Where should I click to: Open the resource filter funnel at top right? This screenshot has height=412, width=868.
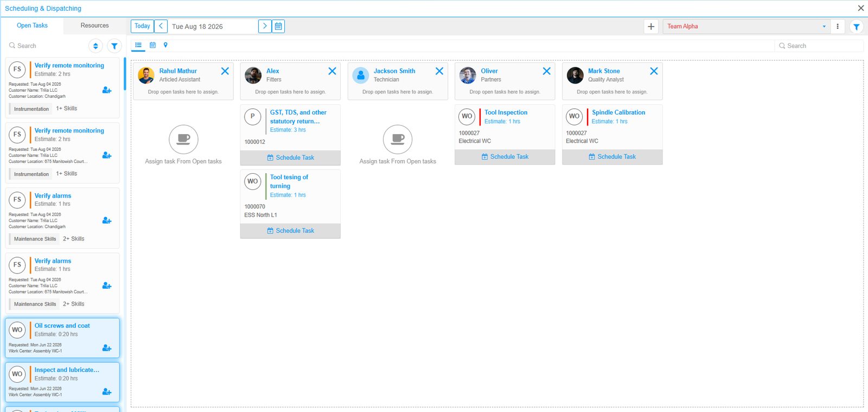[x=857, y=27]
